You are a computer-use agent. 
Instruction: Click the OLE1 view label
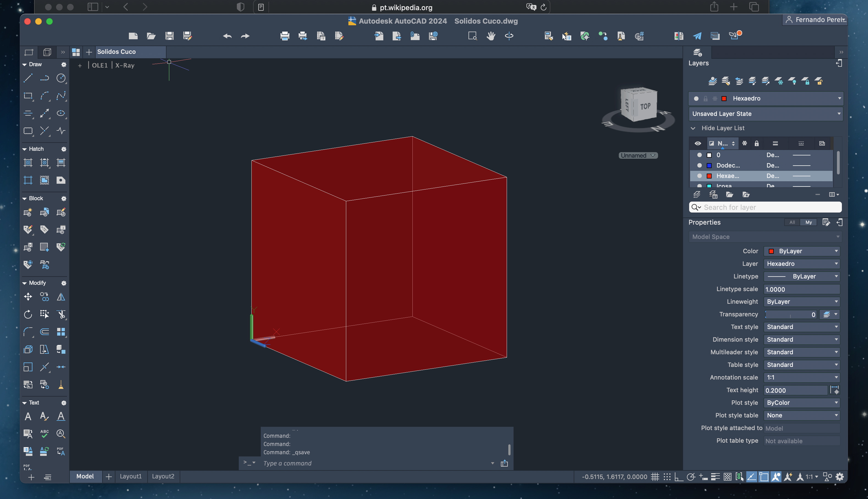click(99, 65)
